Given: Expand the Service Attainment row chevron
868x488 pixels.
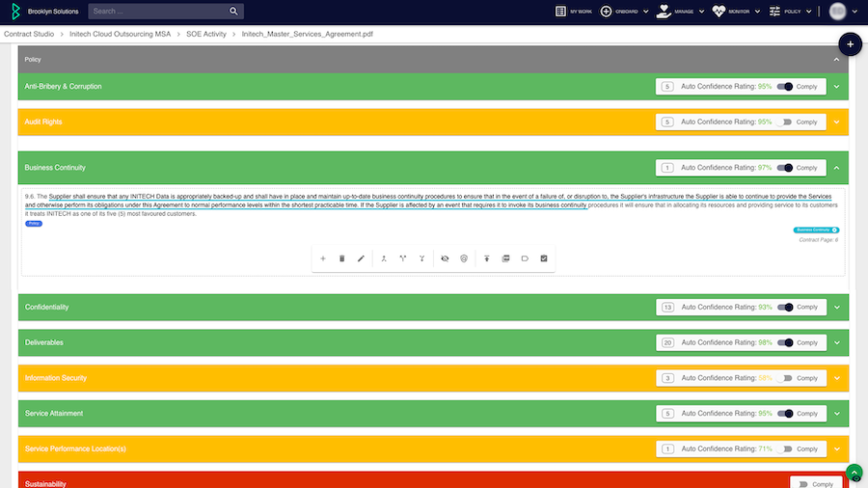Looking at the screenshot, I should 837,414.
